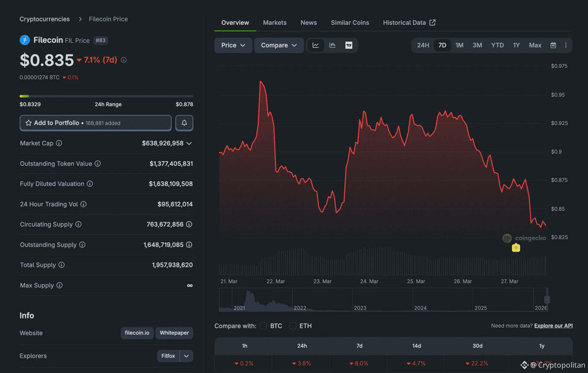Viewport: 588px width, 373px height.
Task: Click the price alert bell icon
Action: [x=184, y=123]
